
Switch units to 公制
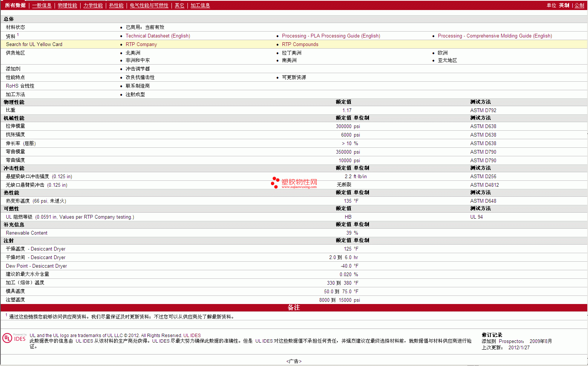pyautogui.click(x=579, y=6)
